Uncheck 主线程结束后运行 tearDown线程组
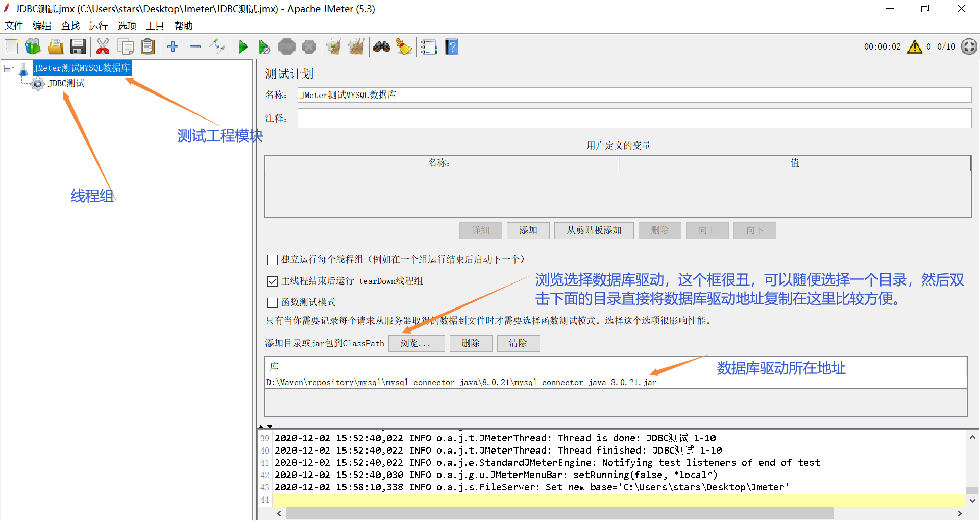This screenshot has width=980, height=521. (x=272, y=281)
